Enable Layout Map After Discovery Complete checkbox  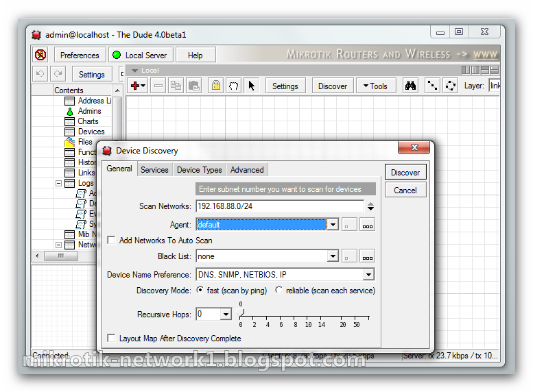(111, 338)
